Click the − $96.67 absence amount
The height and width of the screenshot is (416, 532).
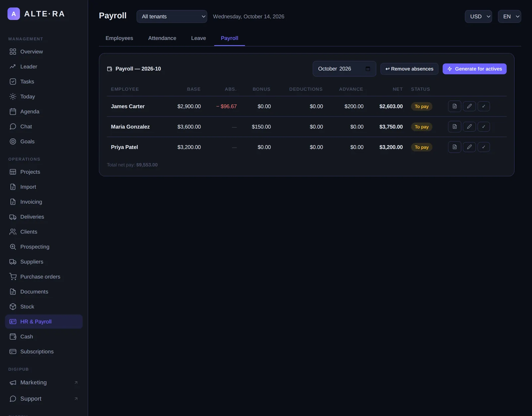[226, 106]
